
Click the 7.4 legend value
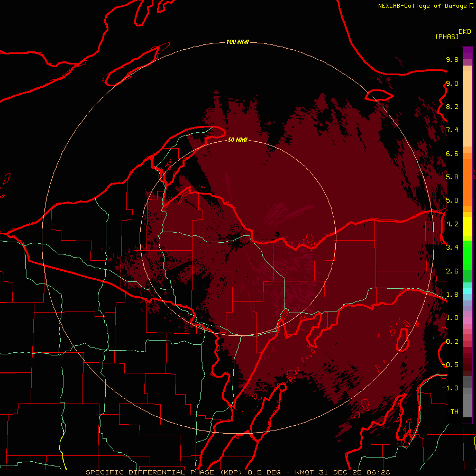coord(452,130)
